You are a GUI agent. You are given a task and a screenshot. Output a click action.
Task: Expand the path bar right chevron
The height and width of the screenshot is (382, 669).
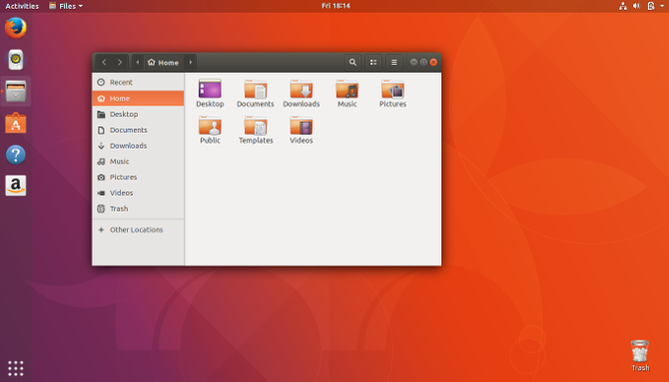[191, 62]
